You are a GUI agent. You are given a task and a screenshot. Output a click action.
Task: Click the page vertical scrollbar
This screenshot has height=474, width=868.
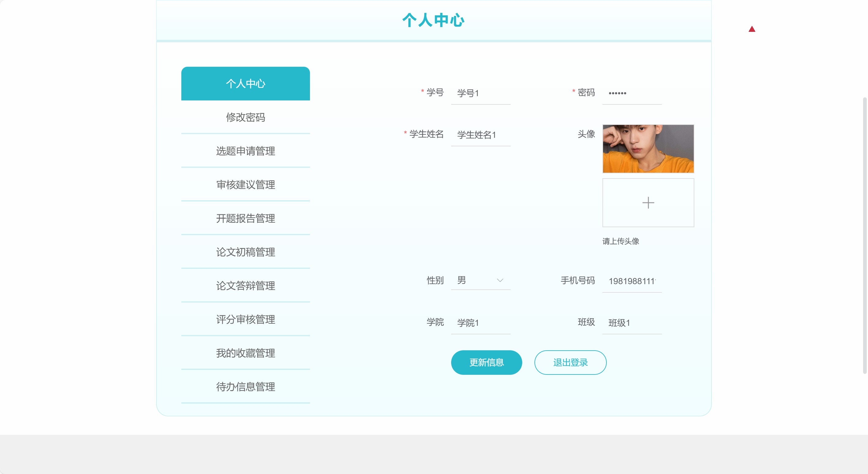click(864, 236)
